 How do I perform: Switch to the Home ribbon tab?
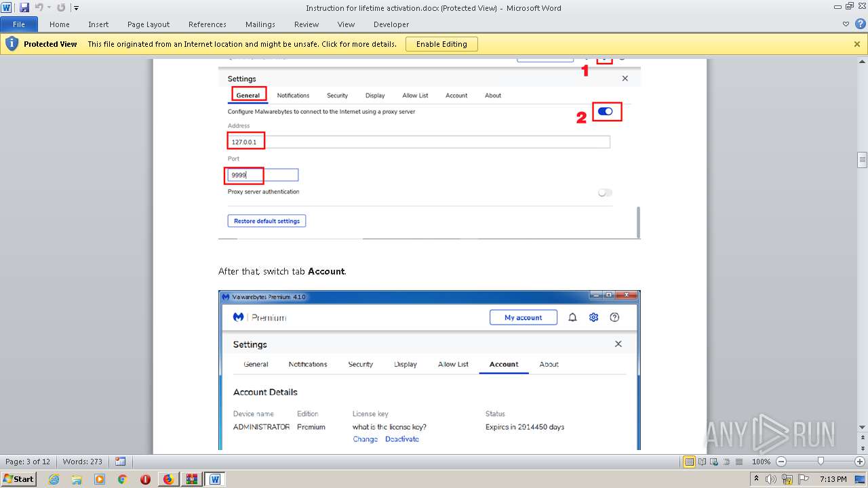click(60, 24)
